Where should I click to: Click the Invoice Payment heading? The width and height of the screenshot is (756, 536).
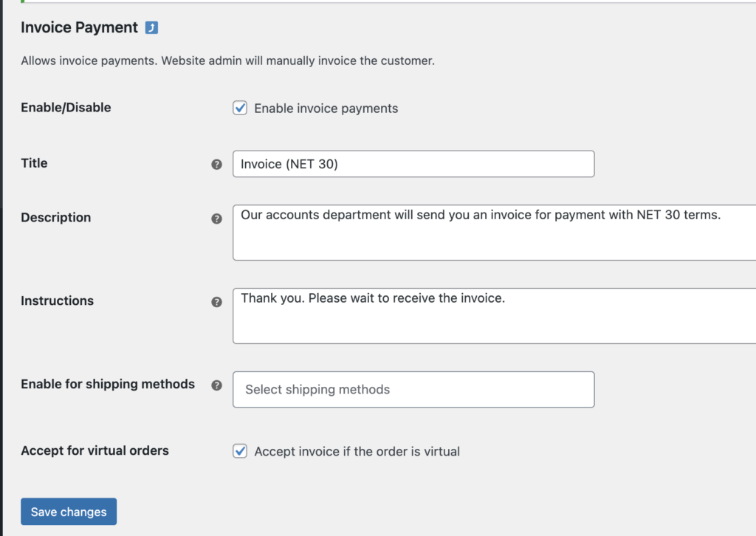pos(79,27)
